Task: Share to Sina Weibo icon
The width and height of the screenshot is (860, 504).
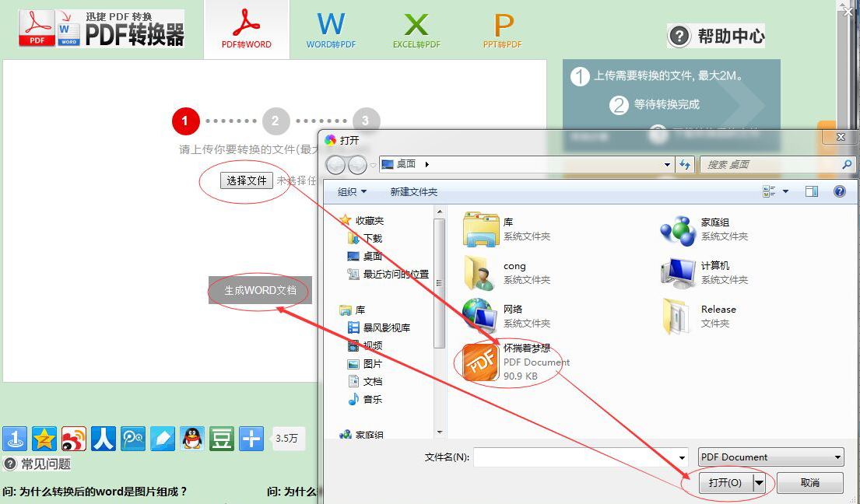Action: click(x=74, y=439)
